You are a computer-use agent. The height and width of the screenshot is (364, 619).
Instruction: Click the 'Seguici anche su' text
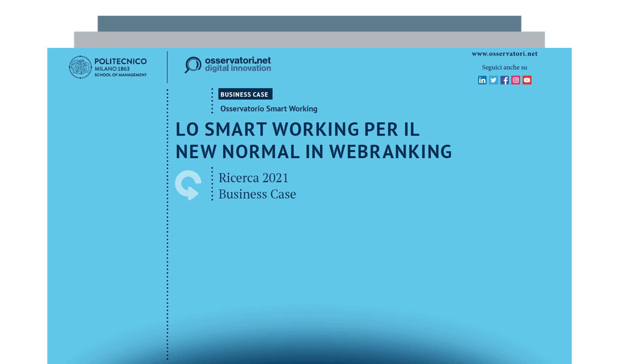tap(504, 67)
